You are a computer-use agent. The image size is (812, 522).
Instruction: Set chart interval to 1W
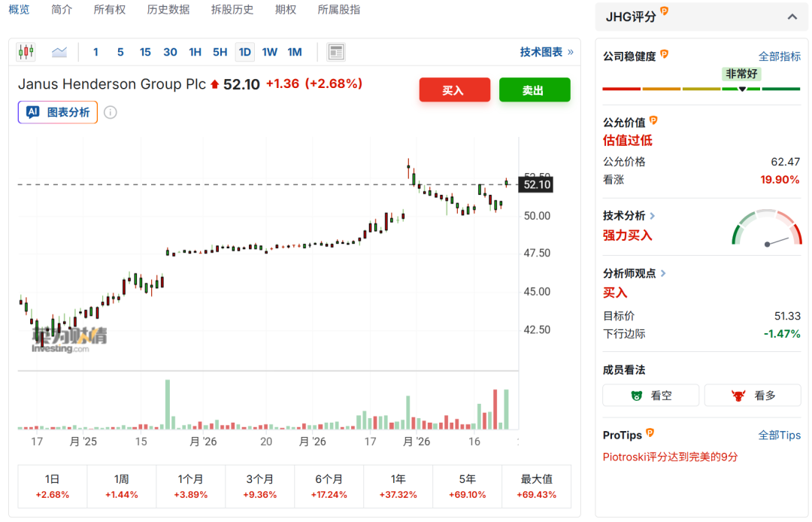tap(270, 53)
